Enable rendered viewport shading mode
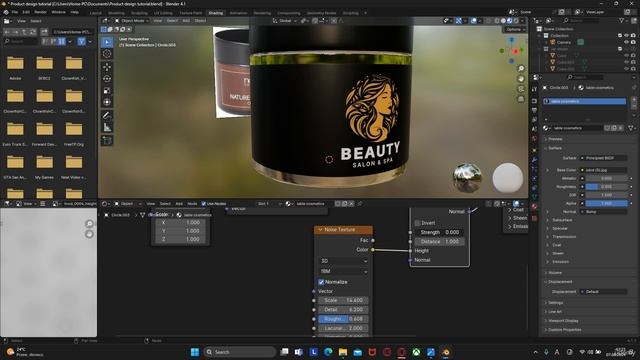 pos(516,20)
